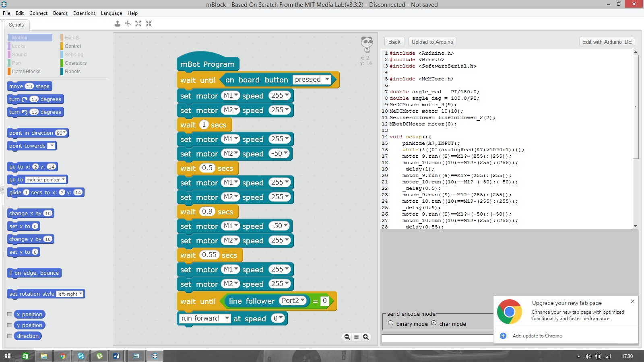Viewport: 644px width, 362px height.
Task: Select the Control block category
Action: (73, 46)
